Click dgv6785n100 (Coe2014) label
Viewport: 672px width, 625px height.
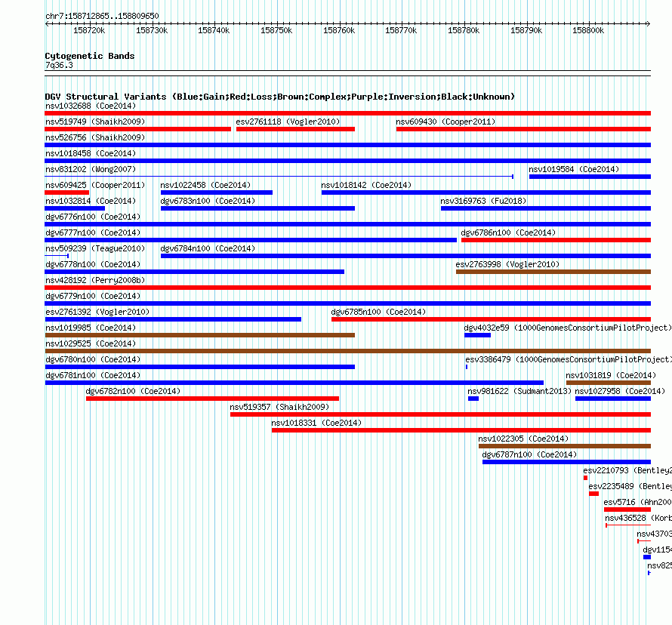pos(378,312)
